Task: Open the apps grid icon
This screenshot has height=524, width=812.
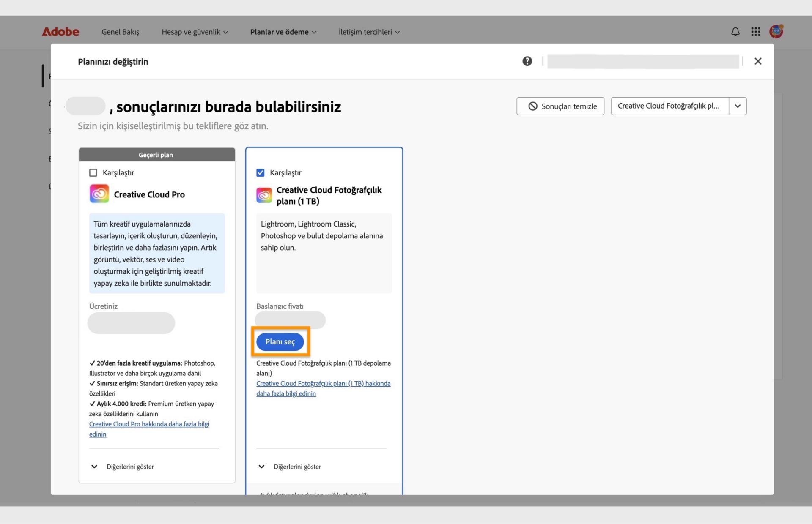Action: coord(756,32)
